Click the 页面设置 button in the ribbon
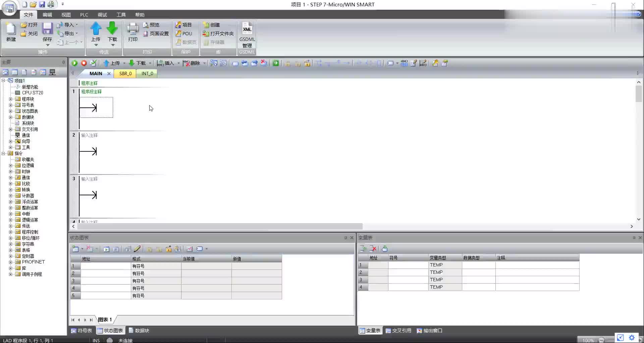This screenshot has height=343, width=644. point(156,34)
